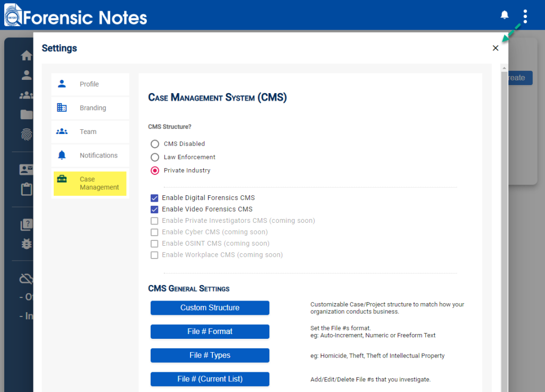The image size is (545, 392).
Task: Click the Case Management briefcase icon
Action: click(x=62, y=179)
